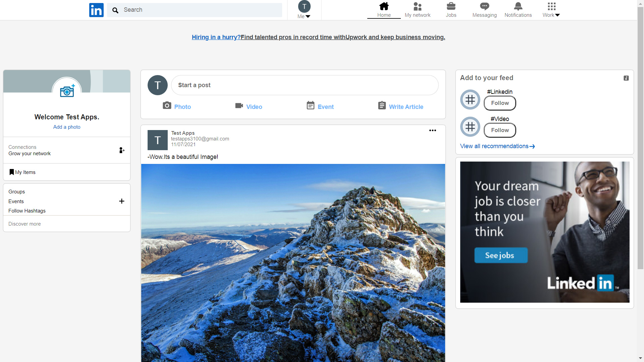Check Notifications using the bell icon
Viewport: 644px width, 362px height.
pos(518,6)
